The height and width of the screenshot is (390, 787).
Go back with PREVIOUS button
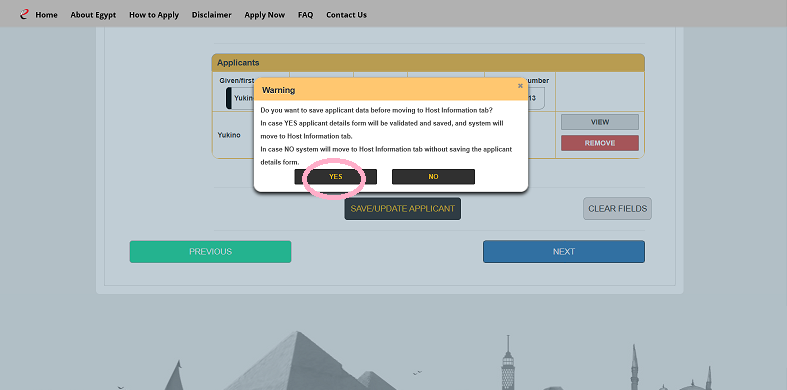(x=210, y=251)
